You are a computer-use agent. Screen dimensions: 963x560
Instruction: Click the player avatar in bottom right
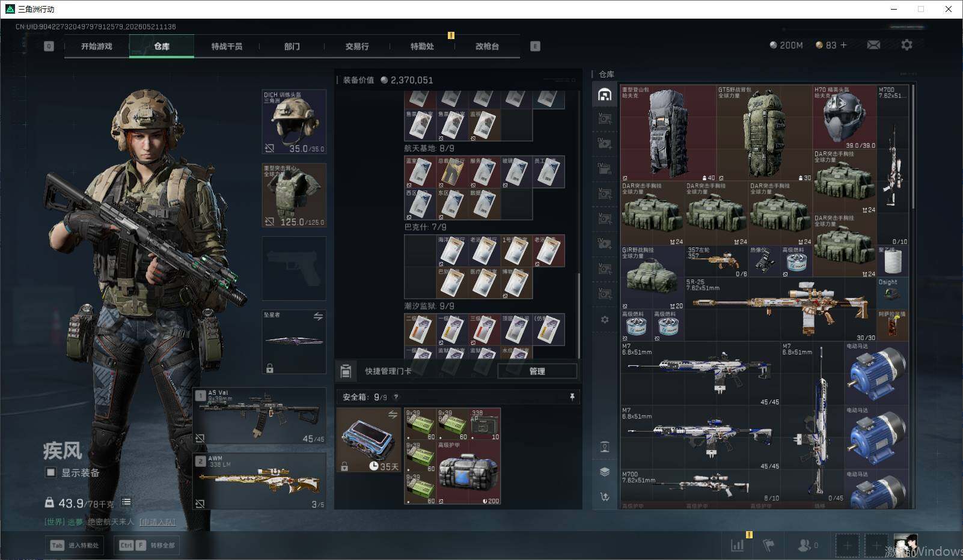[x=906, y=545]
